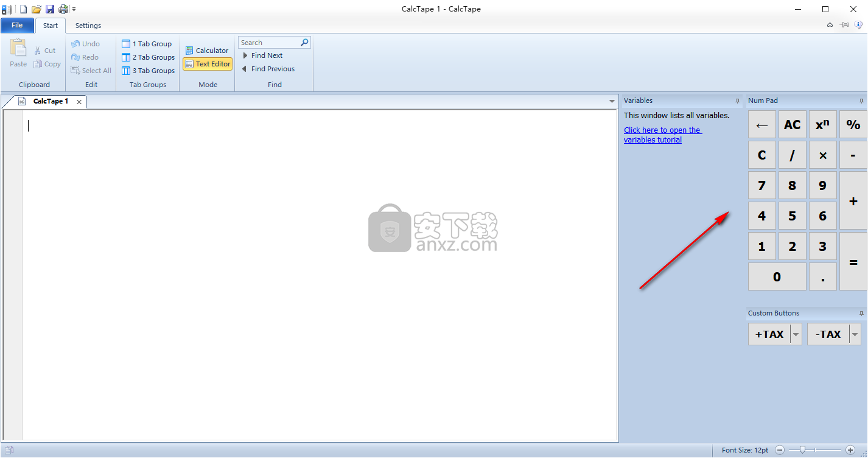Toggle auto-hide pin on Variables panel
This screenshot has width=868, height=458.
click(x=737, y=100)
